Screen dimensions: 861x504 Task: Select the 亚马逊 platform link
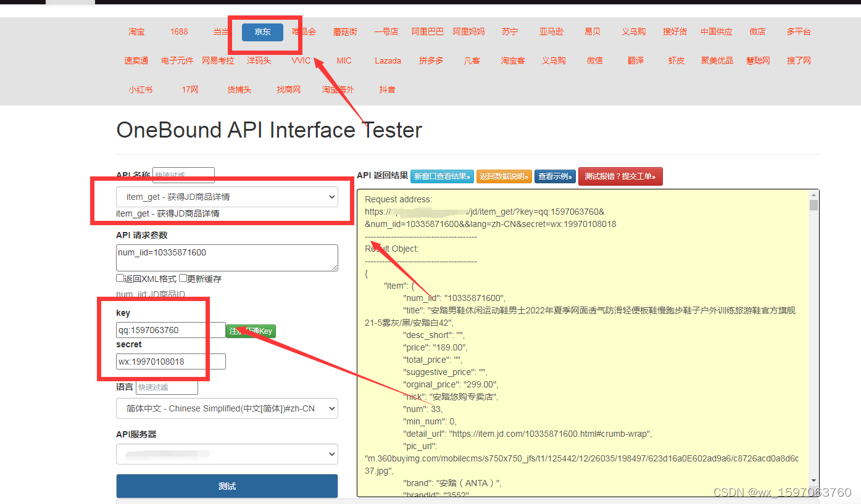click(551, 31)
